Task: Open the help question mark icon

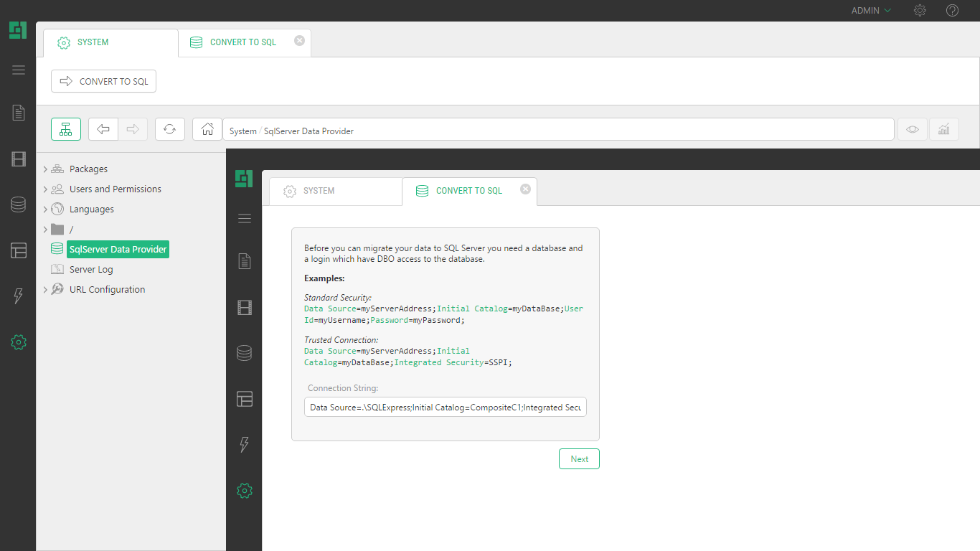Action: click(952, 11)
